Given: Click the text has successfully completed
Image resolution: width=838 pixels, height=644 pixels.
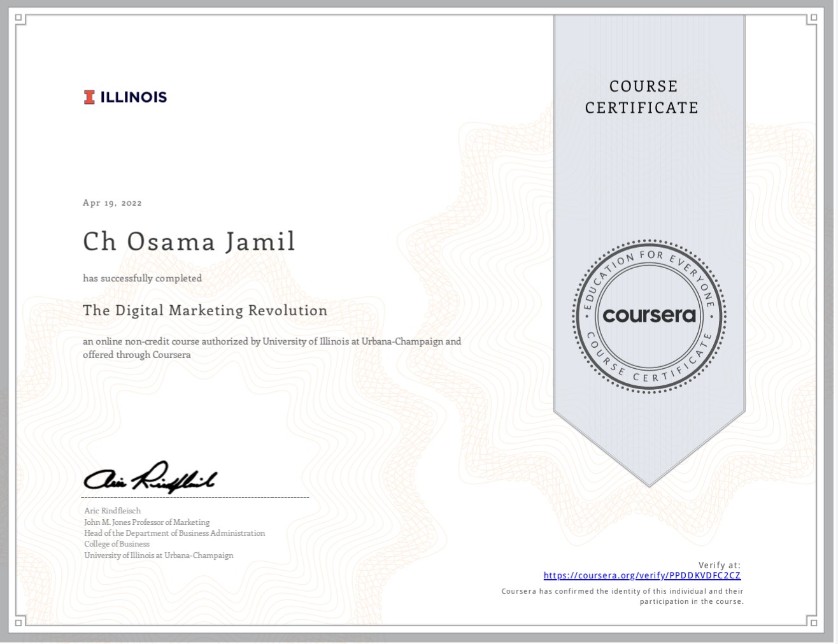Looking at the screenshot, I should point(142,278).
